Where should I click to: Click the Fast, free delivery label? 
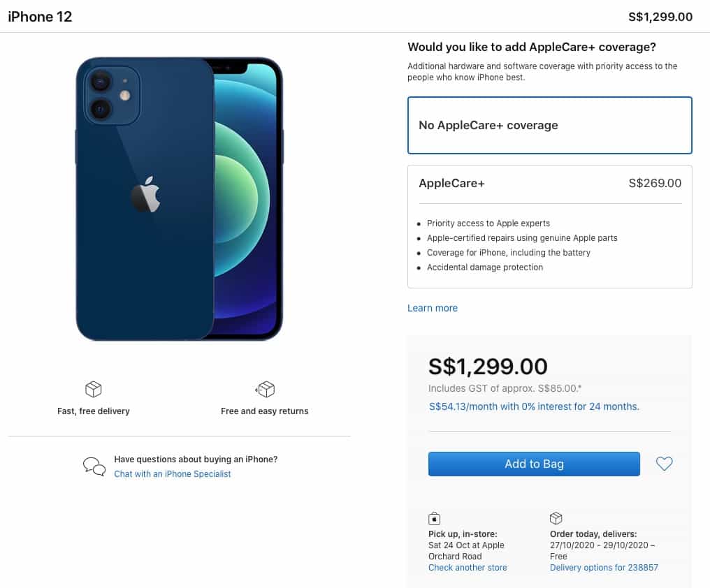pyautogui.click(x=94, y=411)
